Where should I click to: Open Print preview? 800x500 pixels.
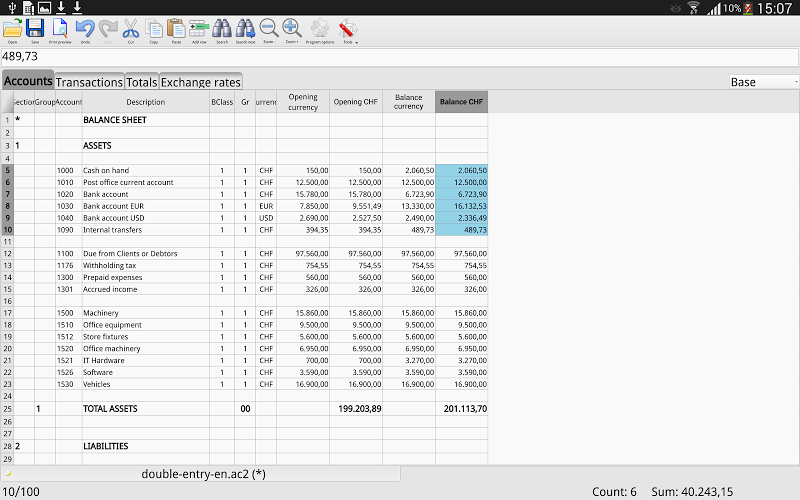click(60, 31)
